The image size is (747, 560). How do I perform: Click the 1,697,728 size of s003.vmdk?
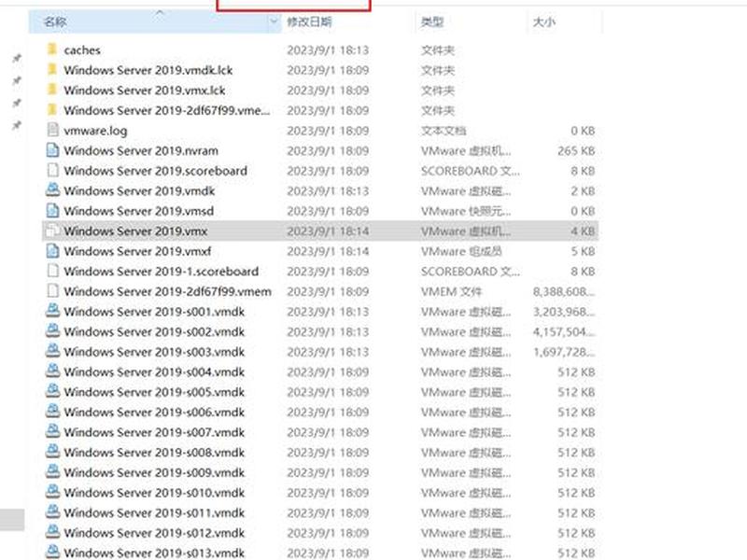tap(564, 352)
